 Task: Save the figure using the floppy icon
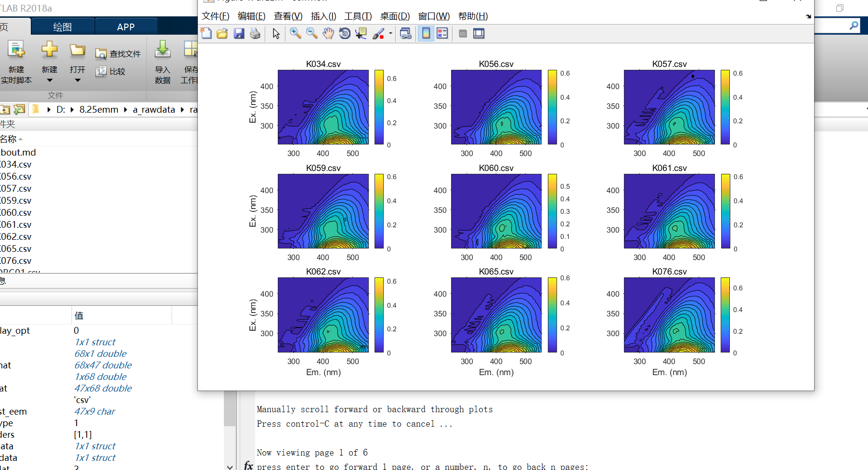[239, 33]
